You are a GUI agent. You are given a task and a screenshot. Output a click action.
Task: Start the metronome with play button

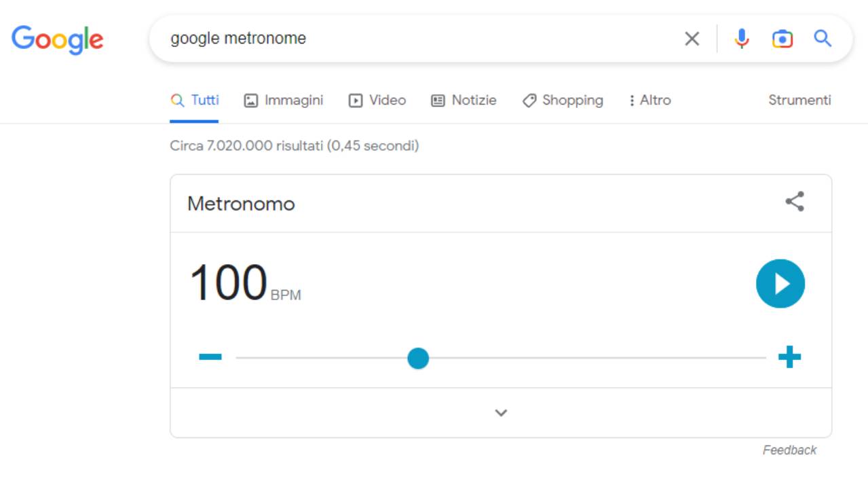tap(780, 283)
